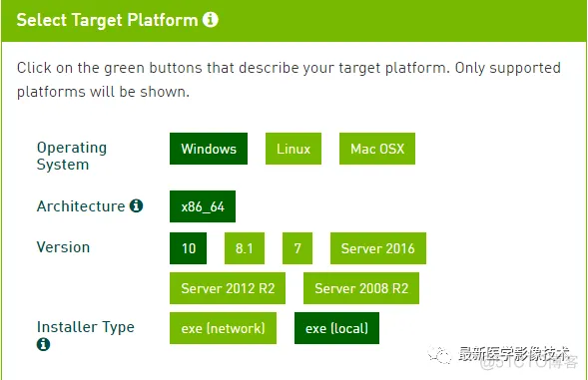The image size is (588, 380).
Task: Choose Server 2008 R2 version
Action: 361,288
